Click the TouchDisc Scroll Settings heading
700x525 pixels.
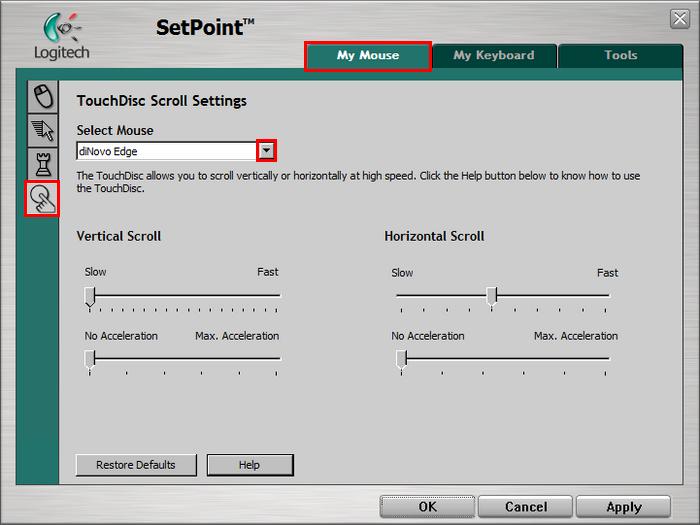(x=162, y=101)
